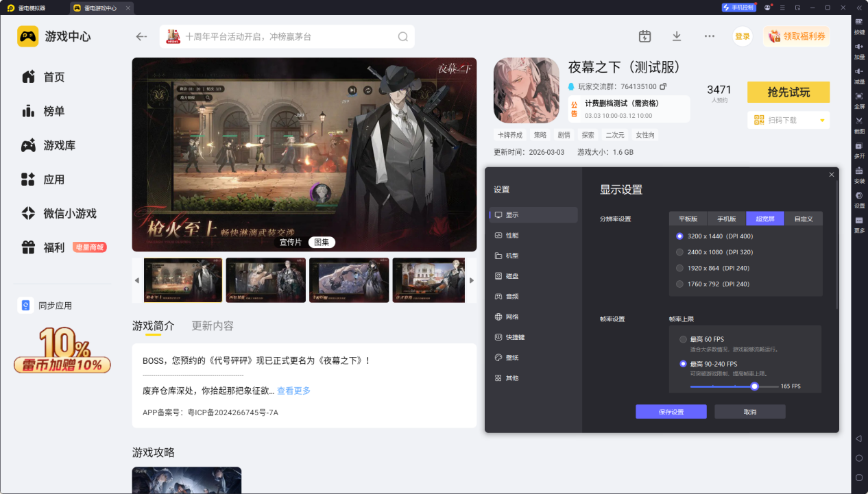Open the downloads icon in top bar
Image resolution: width=868 pixels, height=494 pixels.
pyautogui.click(x=677, y=36)
